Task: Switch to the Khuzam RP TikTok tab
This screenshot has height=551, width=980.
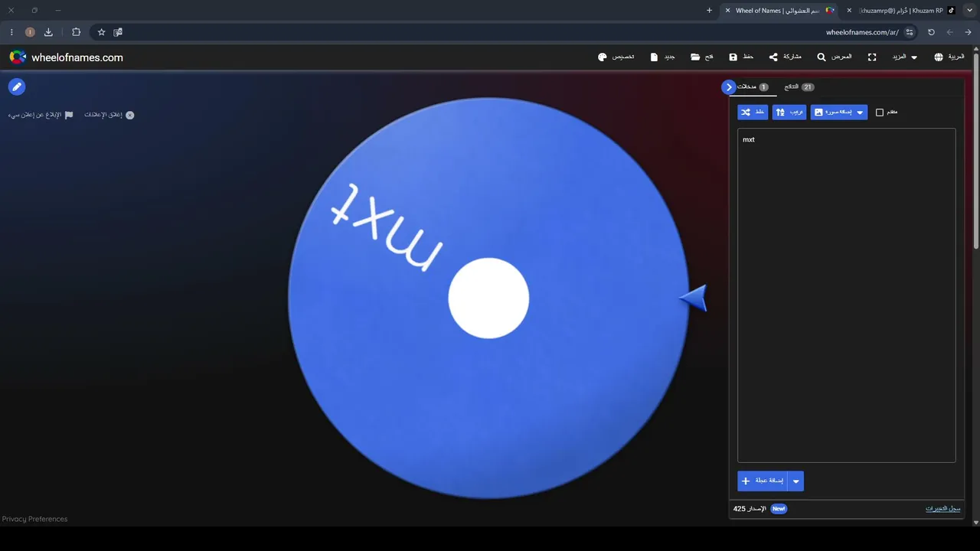Action: [x=907, y=11]
